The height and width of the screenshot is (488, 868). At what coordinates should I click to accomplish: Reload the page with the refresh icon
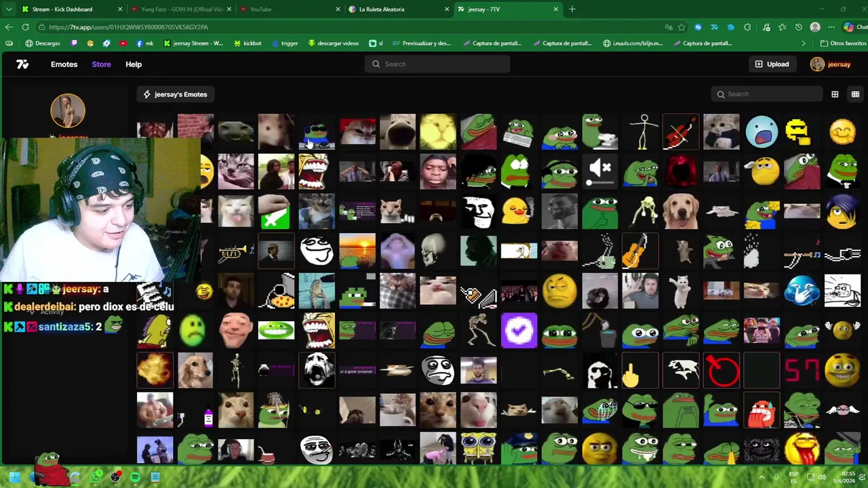[25, 27]
